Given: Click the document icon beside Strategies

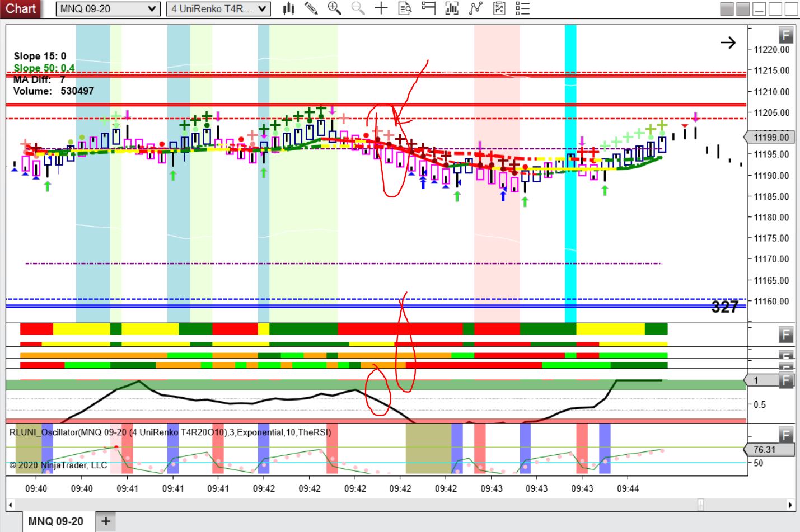Looking at the screenshot, I should tap(499, 8).
